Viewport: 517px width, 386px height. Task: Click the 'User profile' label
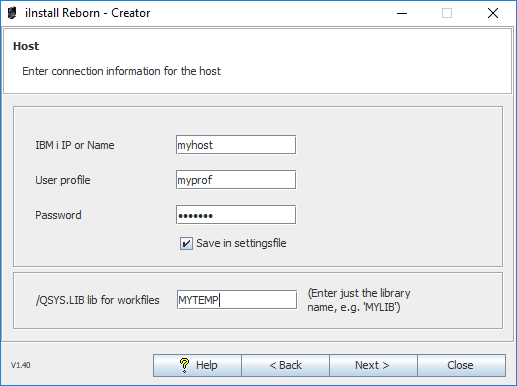(x=63, y=180)
